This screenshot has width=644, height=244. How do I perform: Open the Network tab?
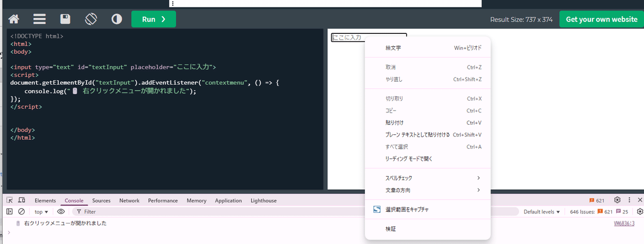129,200
